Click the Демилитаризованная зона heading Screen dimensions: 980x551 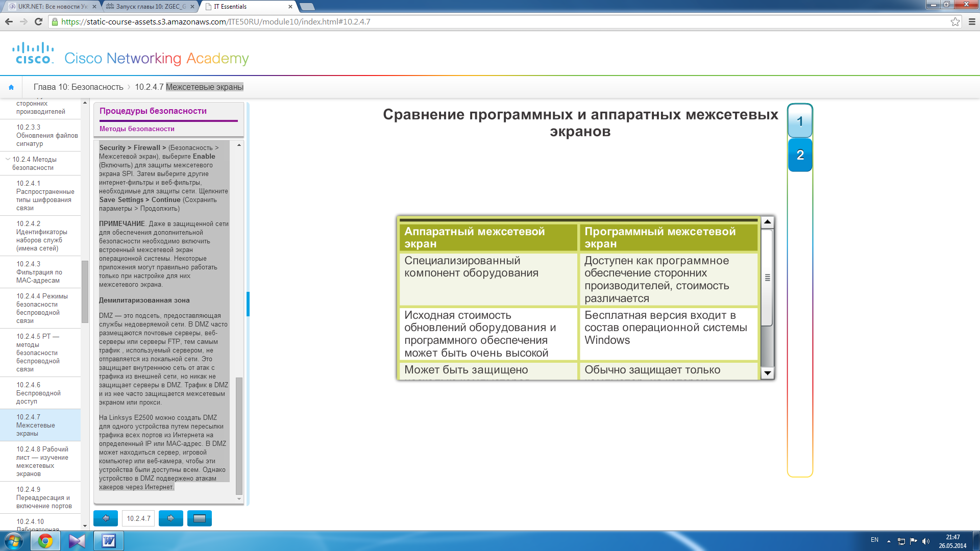click(144, 300)
